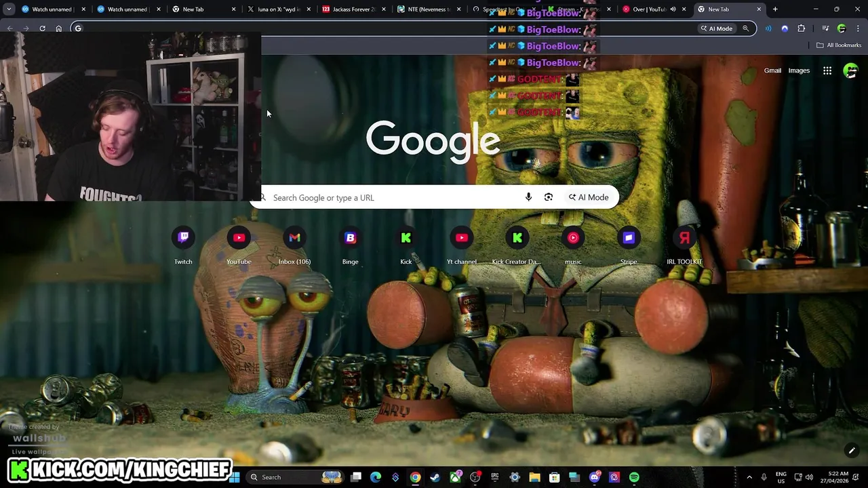The width and height of the screenshot is (868, 488).
Task: Click the taskbar Search box
Action: (x=294, y=477)
